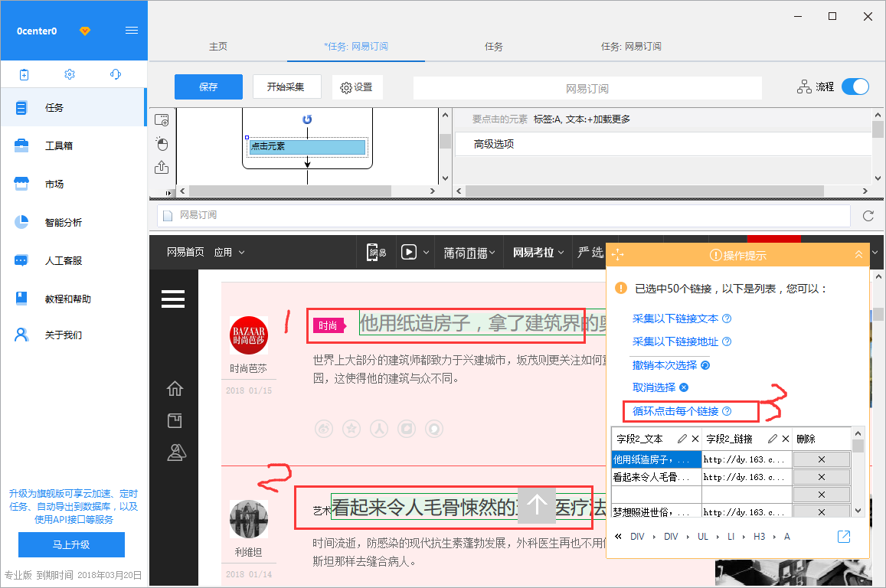Click the 取消选择 link
886x588 pixels.
point(654,387)
